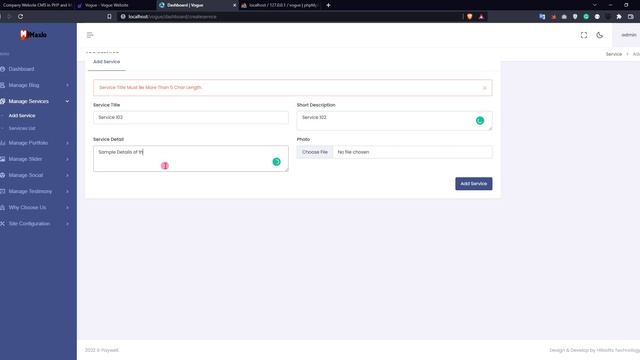640x360 pixels.
Task: Toggle the sidebar hamburger menu icon
Action: (90, 35)
